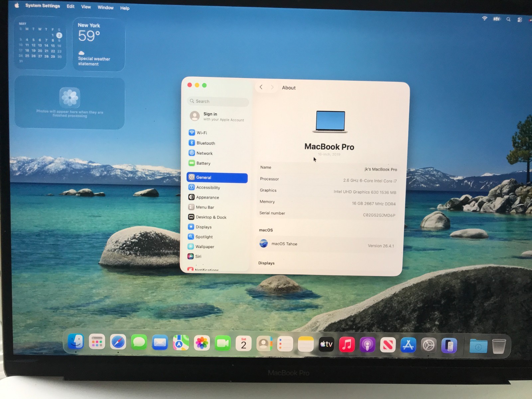This screenshot has width=532, height=399.
Task: Click memory value 16 GB 2667 MHz DDR4
Action: pyautogui.click(x=374, y=203)
